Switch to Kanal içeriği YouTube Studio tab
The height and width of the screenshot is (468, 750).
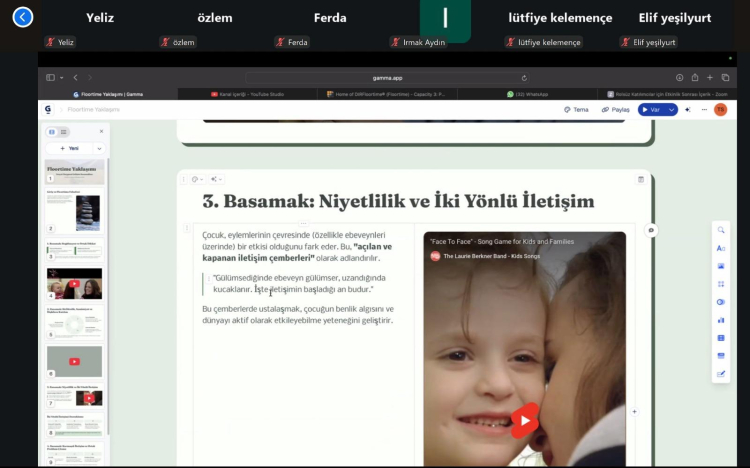click(247, 94)
